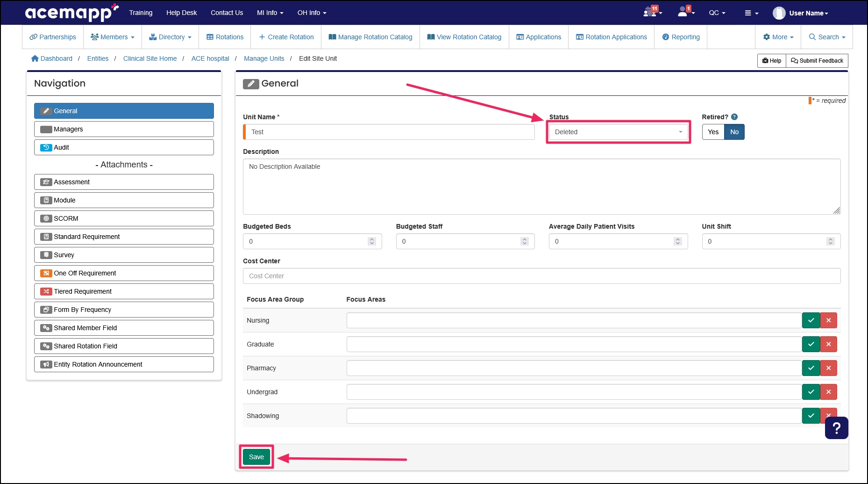Click the floating question mark help bubble
The image size is (868, 484).
click(836, 427)
